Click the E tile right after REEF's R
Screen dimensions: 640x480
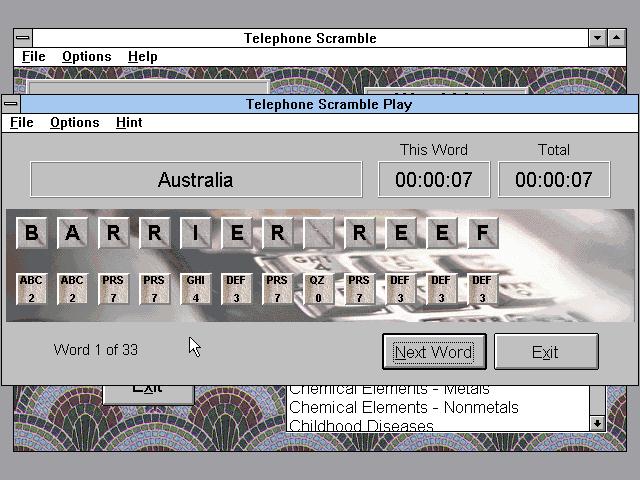coord(401,233)
